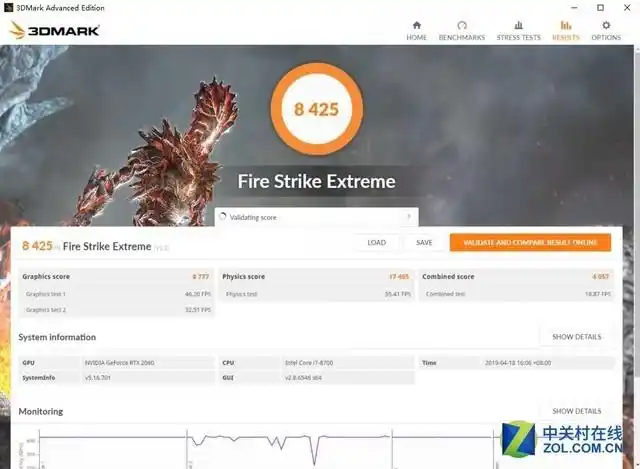Image resolution: width=640 pixels, height=469 pixels.
Task: Click the info icon on validating score bar
Action: [x=408, y=217]
